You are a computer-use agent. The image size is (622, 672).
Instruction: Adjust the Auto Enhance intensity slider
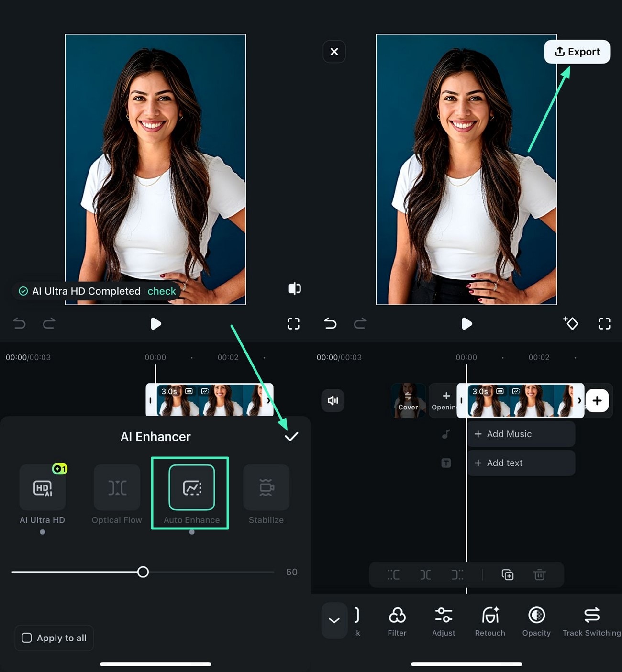tap(143, 572)
